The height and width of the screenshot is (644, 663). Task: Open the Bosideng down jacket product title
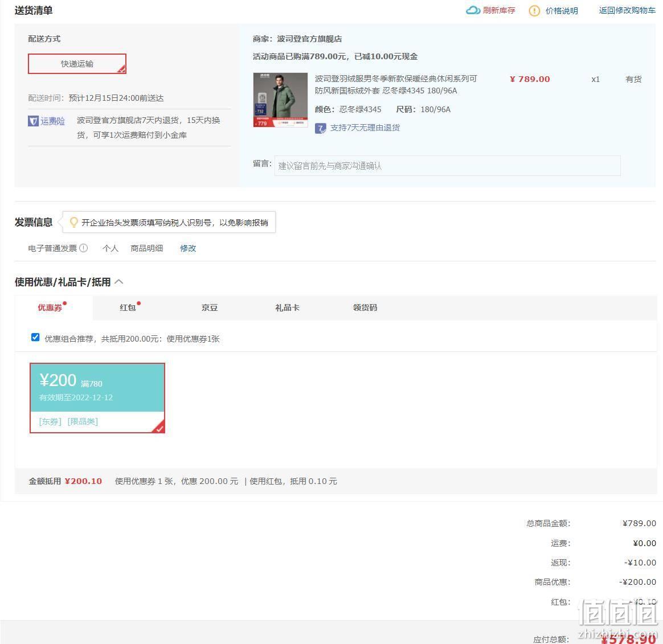pos(396,84)
